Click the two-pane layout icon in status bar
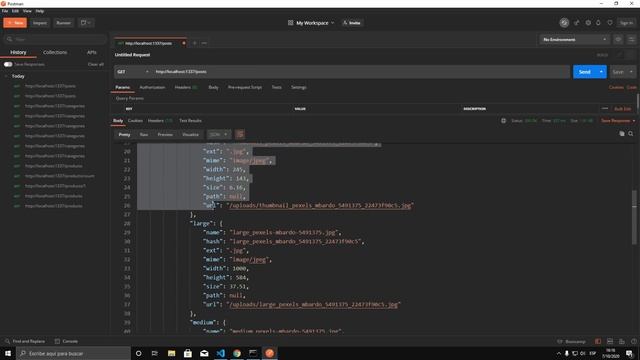The width and height of the screenshot is (640, 360). point(610,341)
